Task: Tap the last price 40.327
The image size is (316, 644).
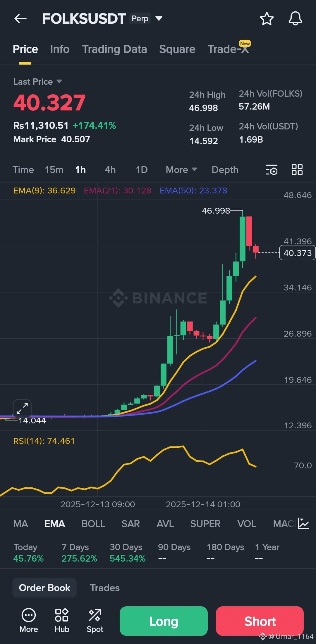Action: point(49,103)
